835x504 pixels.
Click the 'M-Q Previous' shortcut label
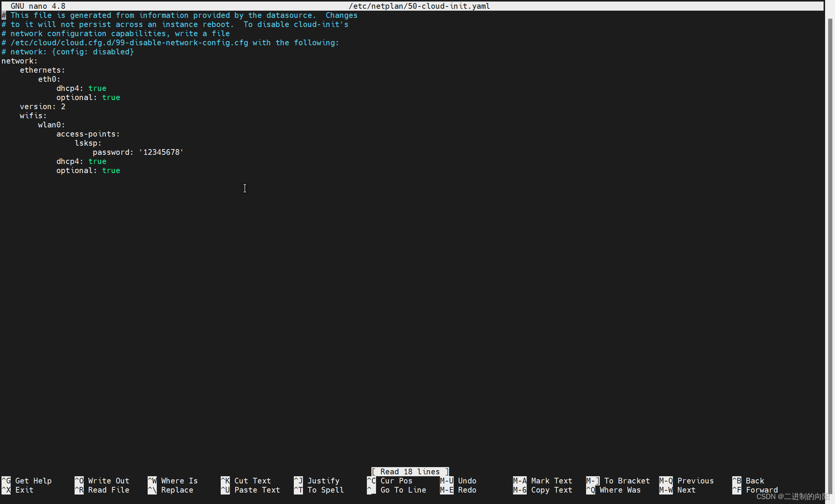687,481
